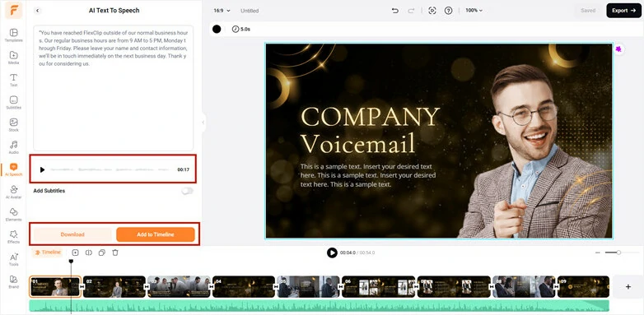Select scene 05 thumbnail in timeline

(x=309, y=286)
